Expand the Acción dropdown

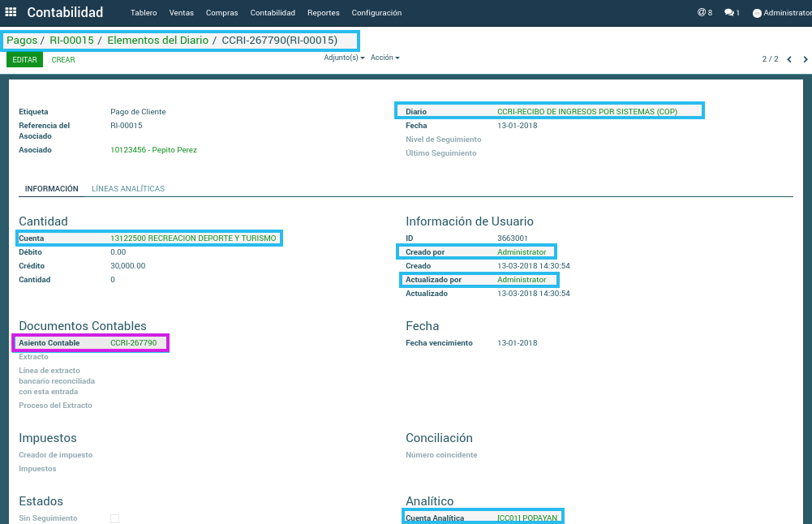[x=385, y=58]
